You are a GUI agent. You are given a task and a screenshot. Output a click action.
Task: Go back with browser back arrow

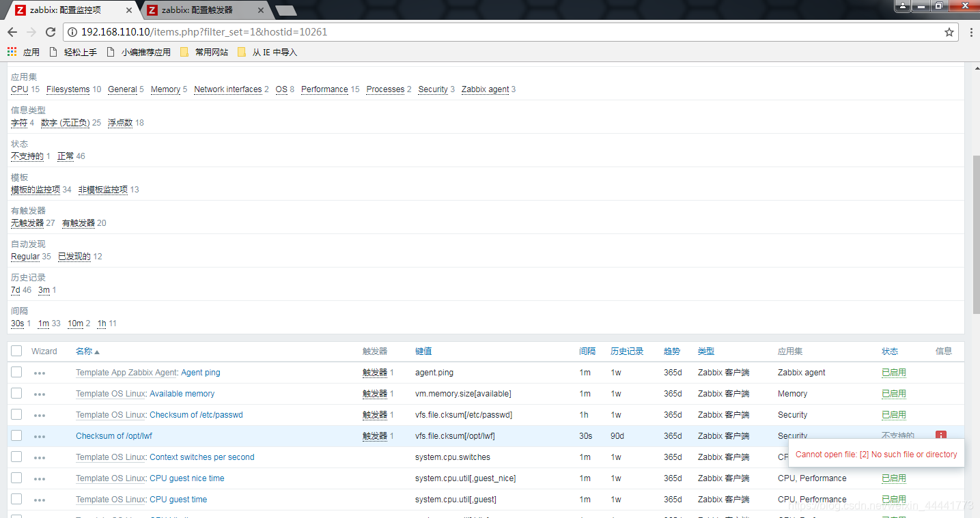tap(12, 32)
